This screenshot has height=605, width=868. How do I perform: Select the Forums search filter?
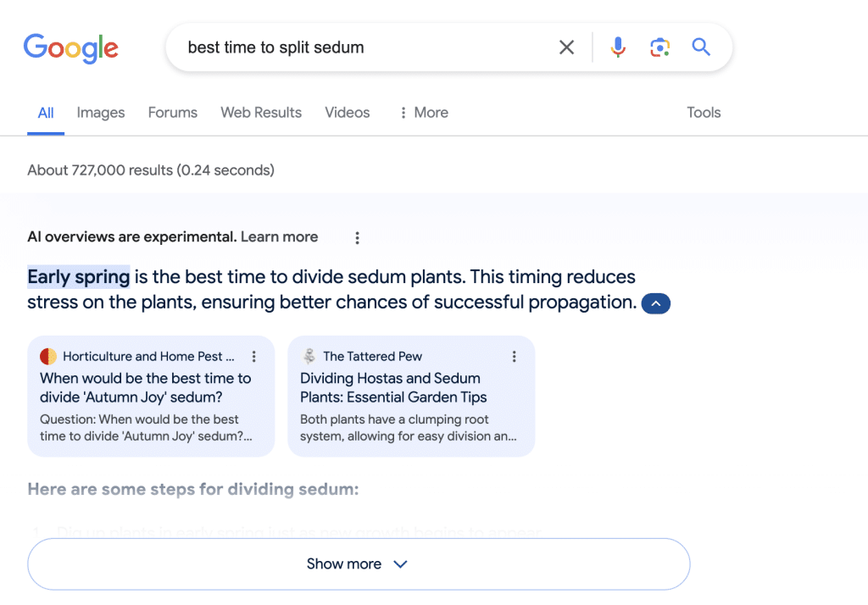tap(172, 113)
